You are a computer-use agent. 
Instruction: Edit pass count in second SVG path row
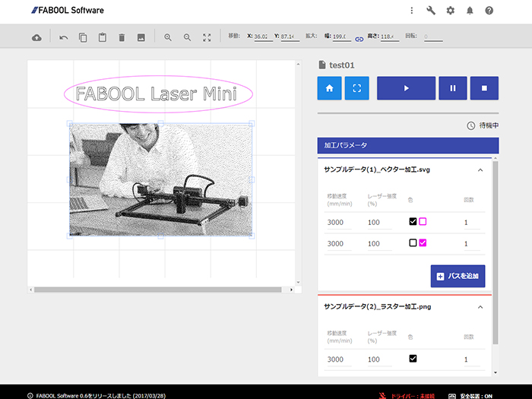click(x=472, y=244)
